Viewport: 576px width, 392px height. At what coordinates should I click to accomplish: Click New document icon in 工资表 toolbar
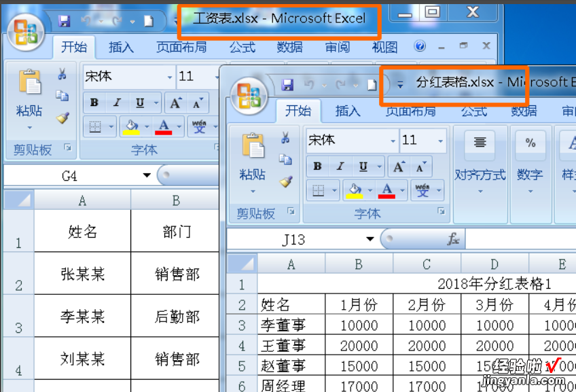pyautogui.click(x=149, y=21)
